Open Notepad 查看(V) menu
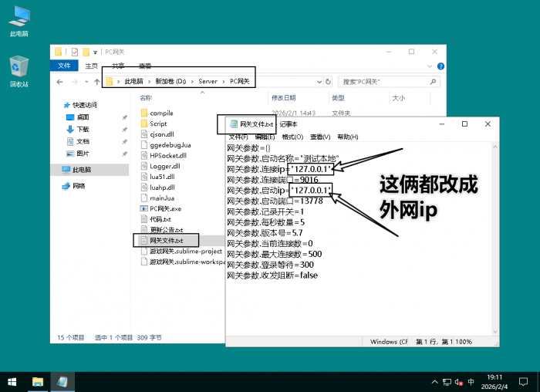Viewport: 540px width, 392px height. click(320, 137)
